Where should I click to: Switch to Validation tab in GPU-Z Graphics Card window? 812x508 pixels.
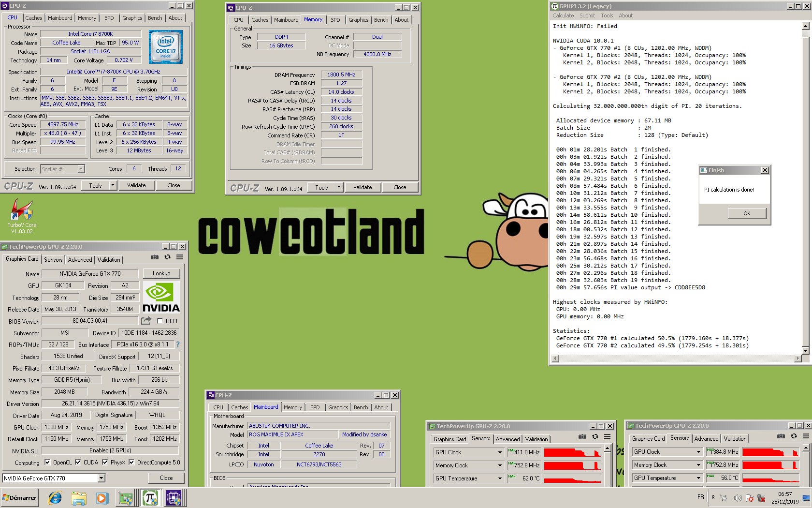tap(109, 260)
